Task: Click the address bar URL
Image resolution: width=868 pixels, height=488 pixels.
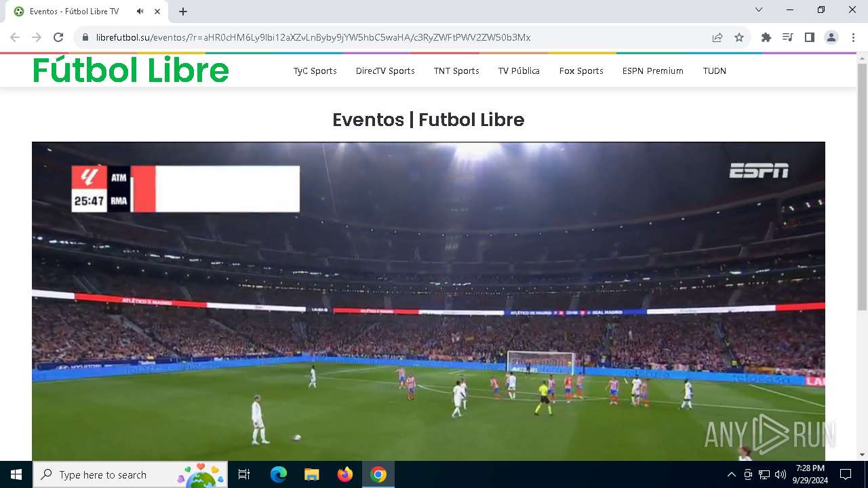Action: [313, 37]
